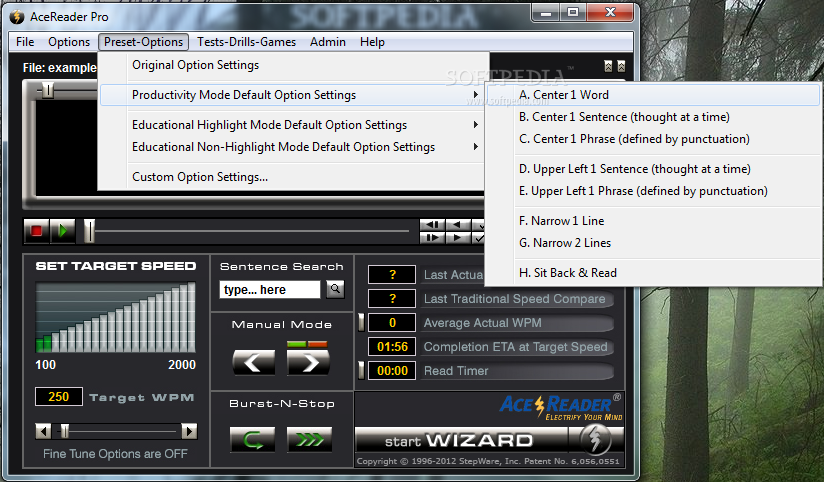The height and width of the screenshot is (482, 824).
Task: Click the magnifier Sentence Search icon
Action: (x=335, y=289)
